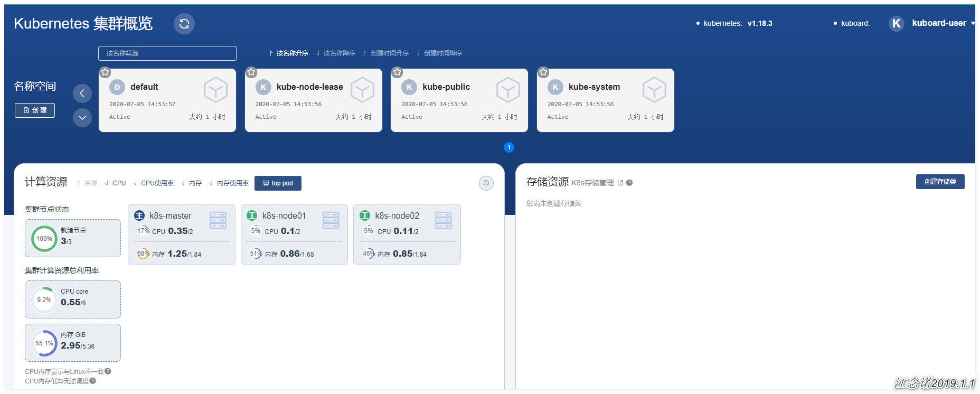
Task: Click the server icon on k8s-master card
Action: click(x=218, y=220)
